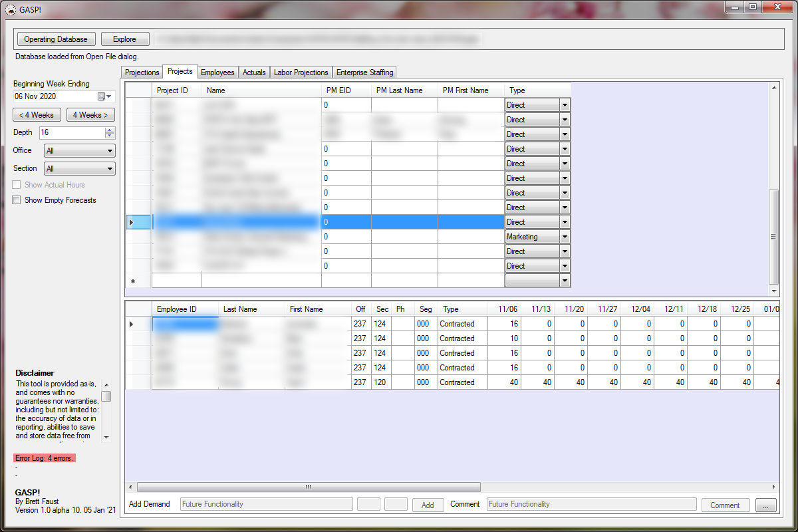Click the Add demand button
The image size is (798, 532).
pyautogui.click(x=428, y=505)
